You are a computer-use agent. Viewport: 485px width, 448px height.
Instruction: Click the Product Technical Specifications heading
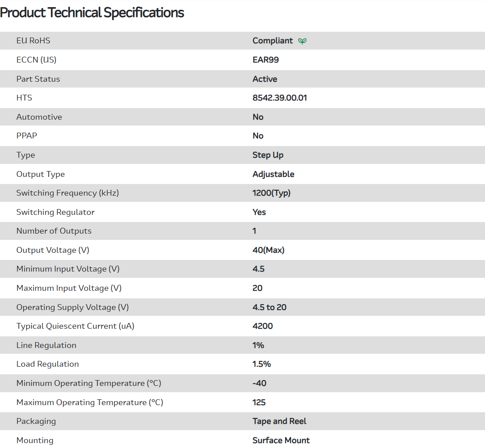92,13
